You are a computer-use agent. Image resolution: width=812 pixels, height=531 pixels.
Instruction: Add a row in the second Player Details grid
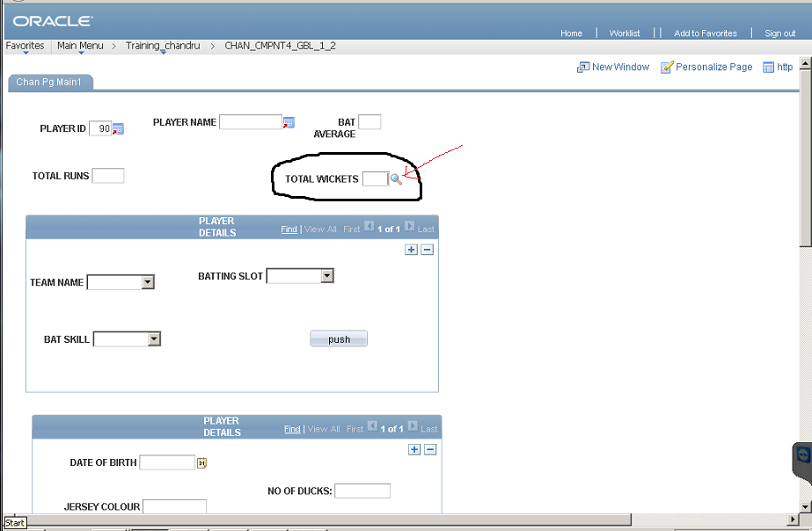coord(413,449)
